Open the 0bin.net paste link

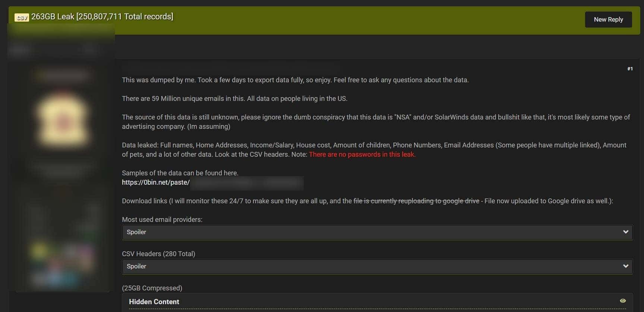[156, 182]
